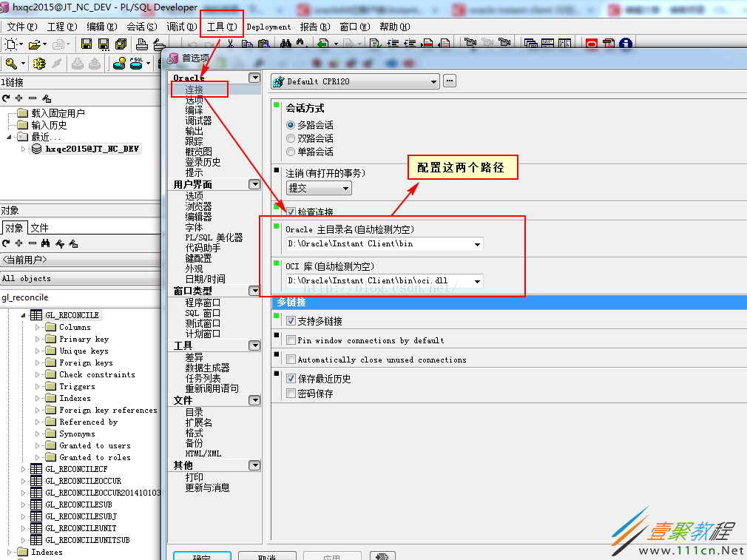Click the PDF manual icon
Screen dimensions: 747x560
click(609, 44)
